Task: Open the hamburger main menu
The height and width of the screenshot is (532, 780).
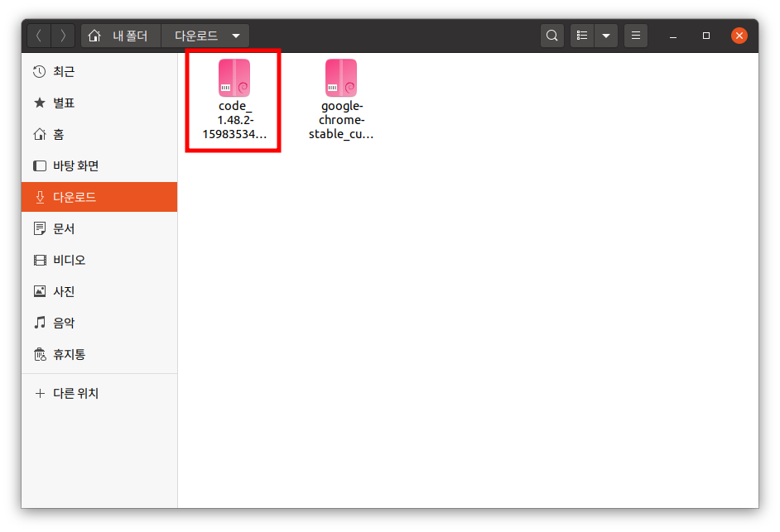Action: coord(636,36)
